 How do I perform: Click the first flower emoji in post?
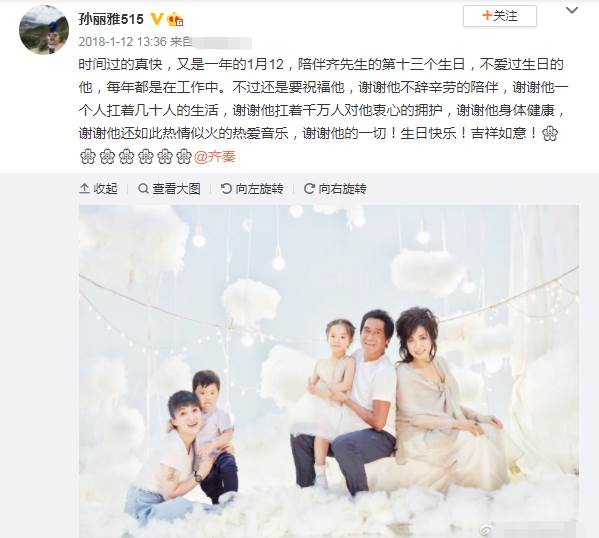[x=550, y=134]
